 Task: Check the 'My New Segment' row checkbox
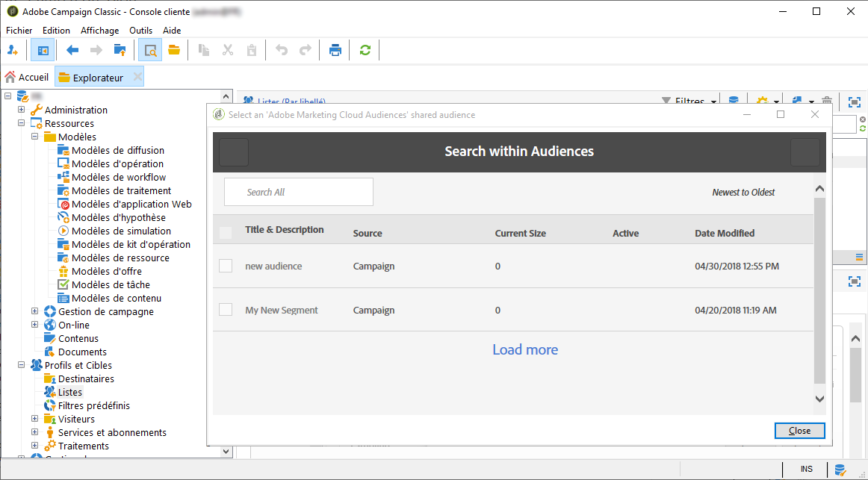(226, 310)
